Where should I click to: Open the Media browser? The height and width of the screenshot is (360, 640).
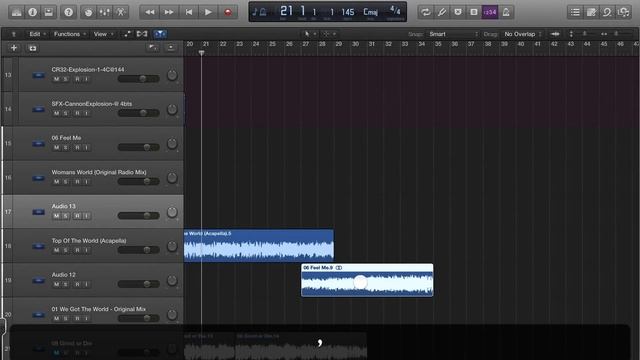(623, 12)
